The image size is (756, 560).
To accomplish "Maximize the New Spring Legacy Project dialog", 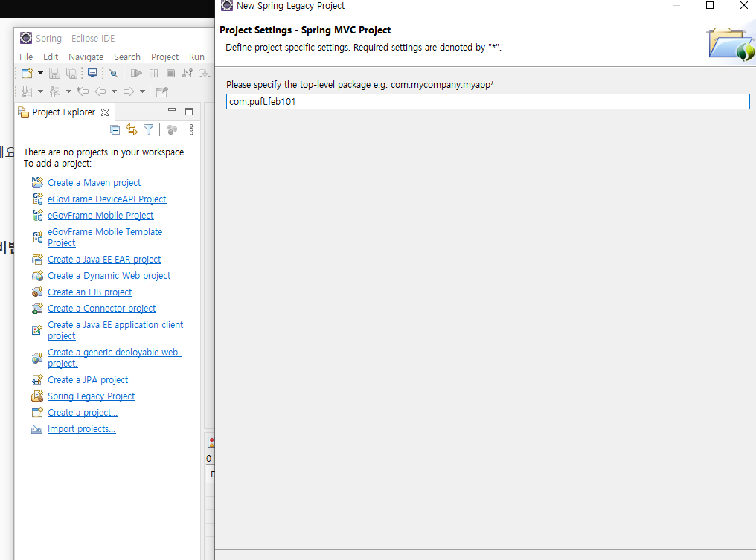I will click(x=710, y=6).
